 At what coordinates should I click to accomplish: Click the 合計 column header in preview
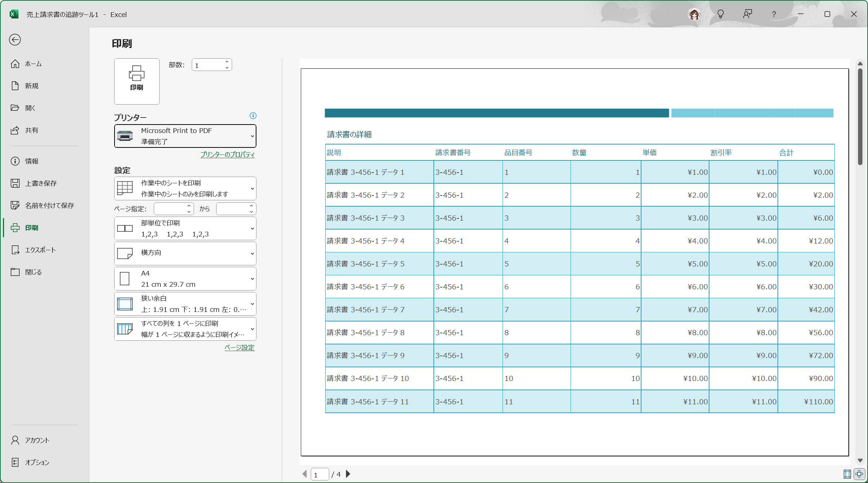point(786,153)
